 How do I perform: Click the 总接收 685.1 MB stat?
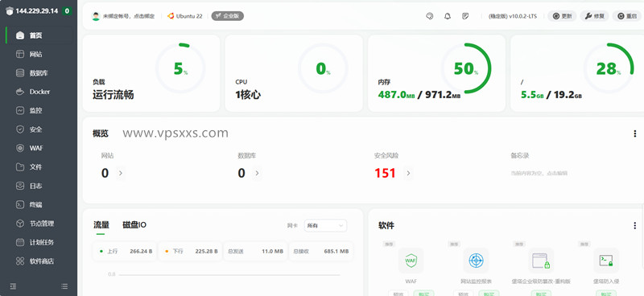[320, 251]
